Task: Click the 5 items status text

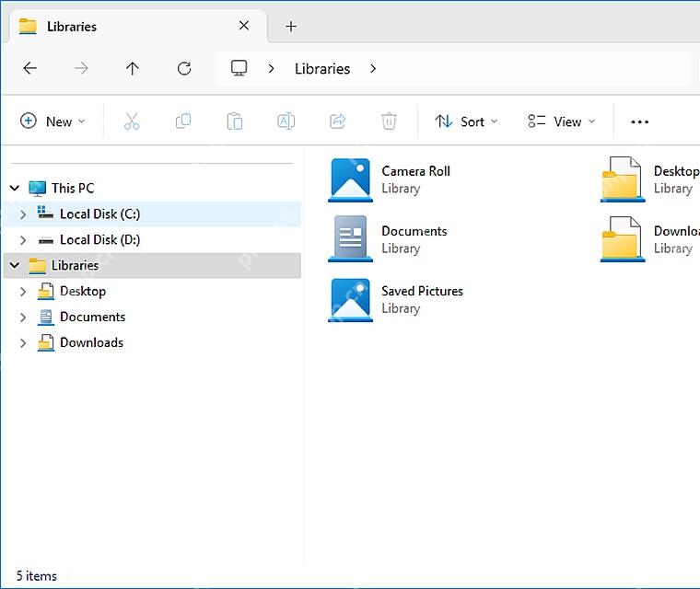Action: 37,576
